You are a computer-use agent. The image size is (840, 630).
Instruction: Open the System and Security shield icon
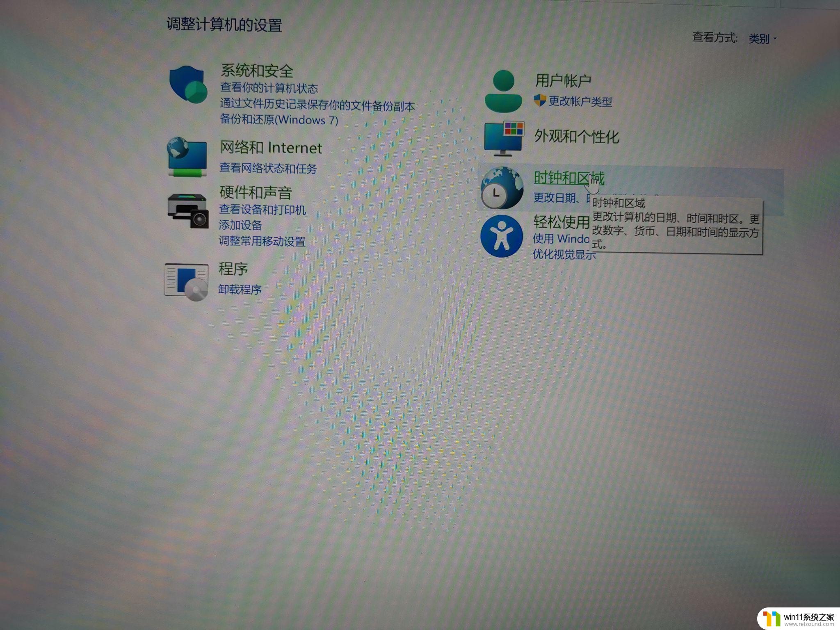coord(188,84)
